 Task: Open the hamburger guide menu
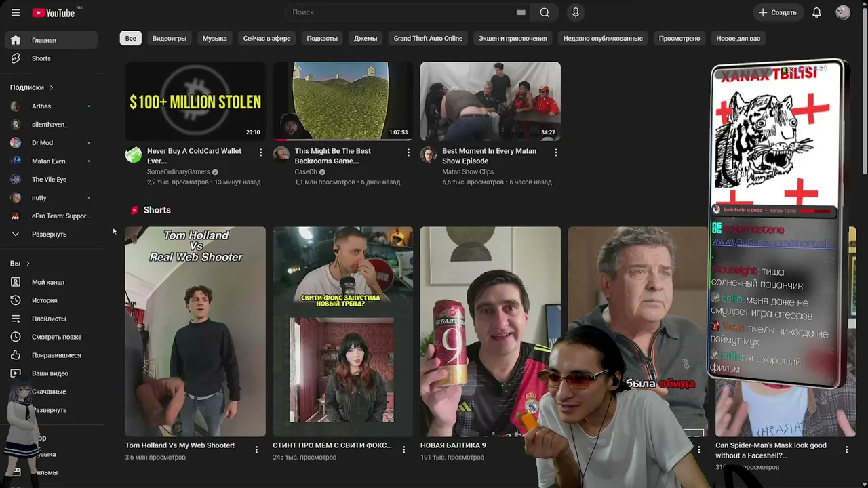click(x=16, y=12)
